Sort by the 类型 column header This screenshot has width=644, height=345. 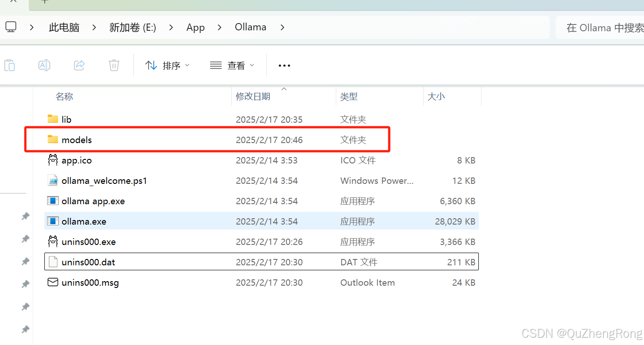(x=349, y=96)
